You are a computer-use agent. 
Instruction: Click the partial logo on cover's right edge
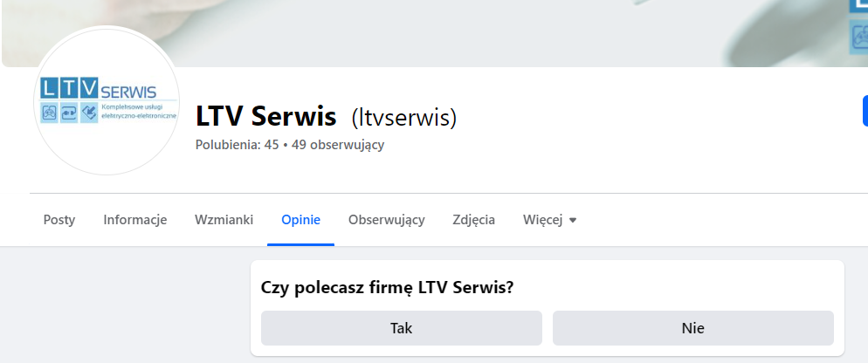coord(858,26)
